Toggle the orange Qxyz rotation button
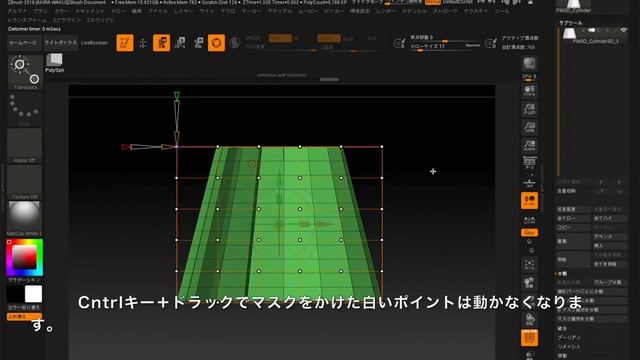This screenshot has width=640, height=360. tap(529, 233)
